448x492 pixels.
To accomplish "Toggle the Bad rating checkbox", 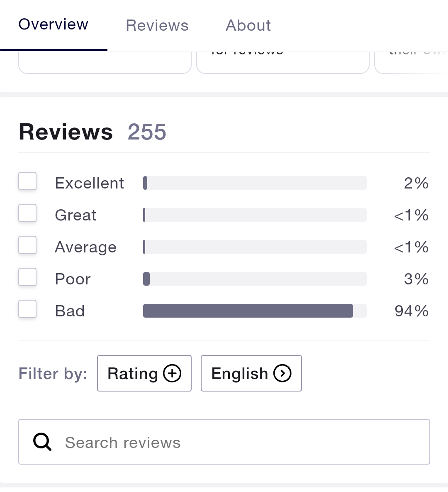I will pos(27,309).
